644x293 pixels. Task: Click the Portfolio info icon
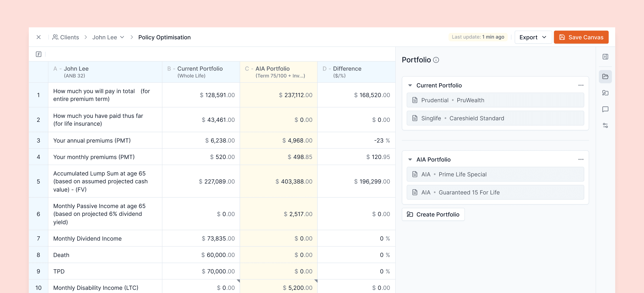click(x=436, y=60)
